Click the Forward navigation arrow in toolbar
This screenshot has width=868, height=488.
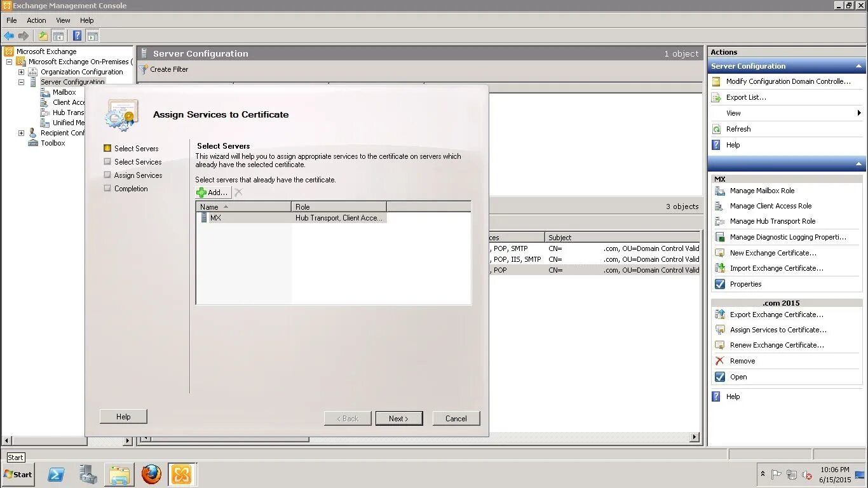(x=24, y=36)
